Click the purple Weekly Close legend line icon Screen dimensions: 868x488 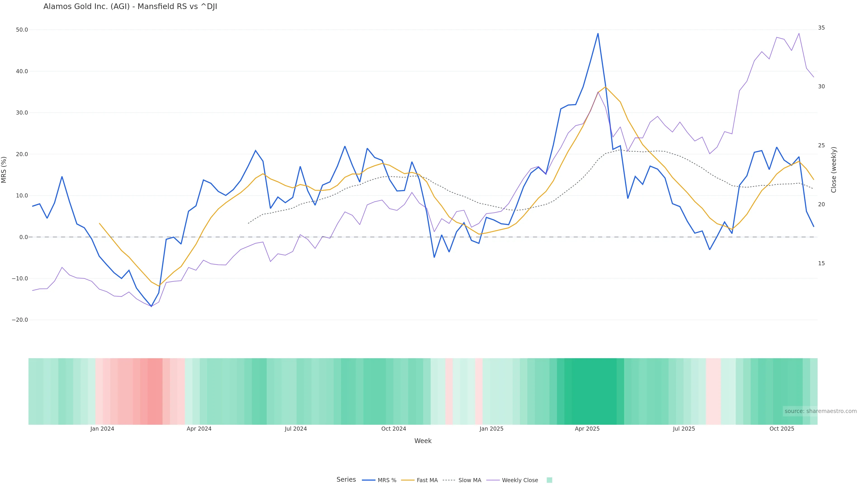(x=493, y=480)
